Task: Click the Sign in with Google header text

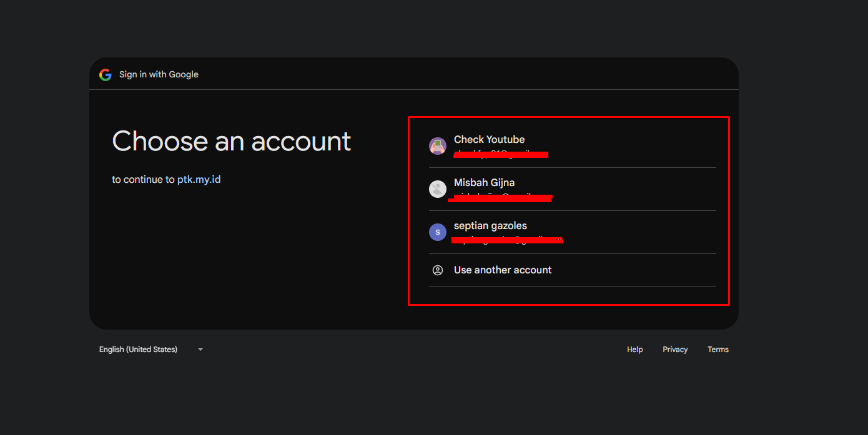Action: click(x=159, y=74)
